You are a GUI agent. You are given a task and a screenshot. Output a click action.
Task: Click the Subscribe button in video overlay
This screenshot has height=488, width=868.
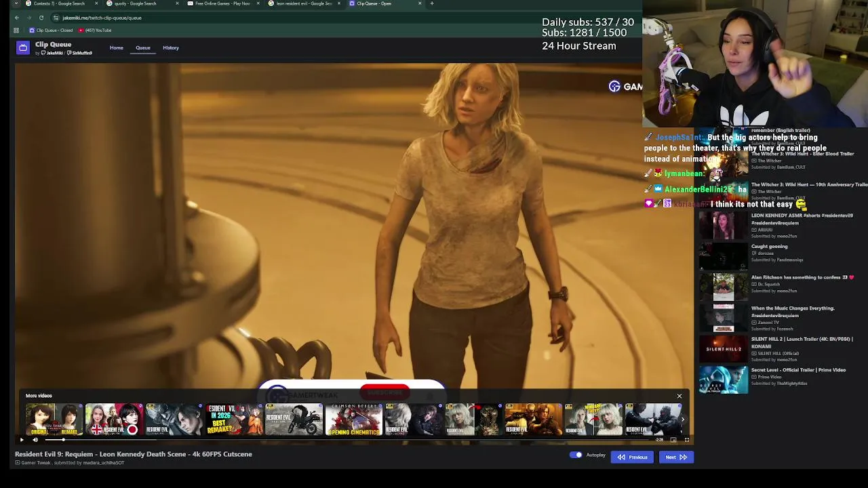pos(384,392)
